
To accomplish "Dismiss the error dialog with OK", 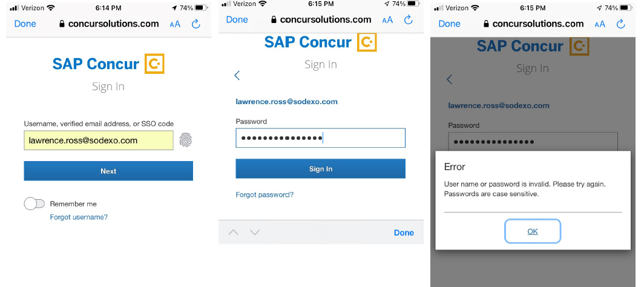I will tap(533, 231).
